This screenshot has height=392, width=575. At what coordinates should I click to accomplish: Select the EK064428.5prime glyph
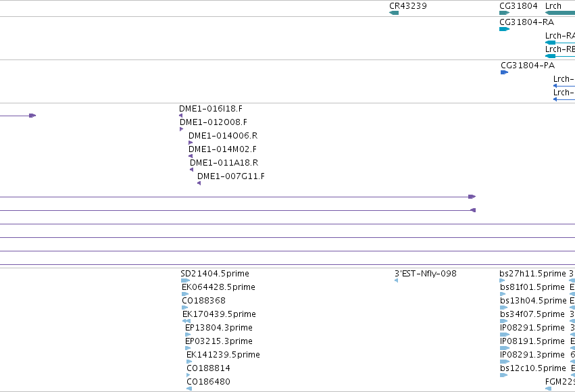[185, 294]
